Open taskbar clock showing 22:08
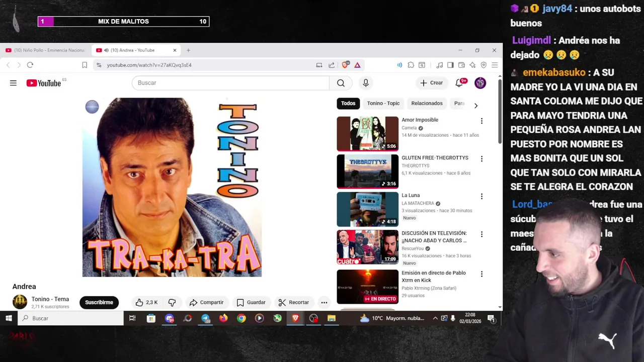The height and width of the screenshot is (362, 644). [x=470, y=318]
